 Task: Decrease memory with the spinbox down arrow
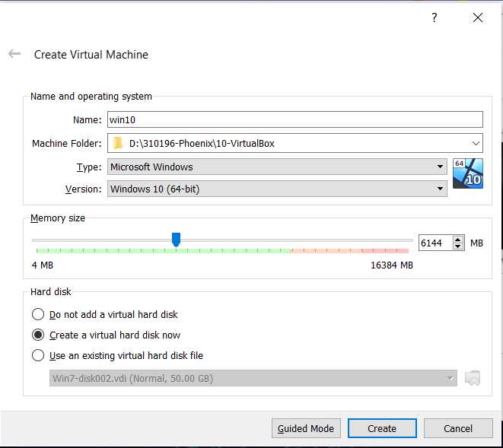(458, 246)
